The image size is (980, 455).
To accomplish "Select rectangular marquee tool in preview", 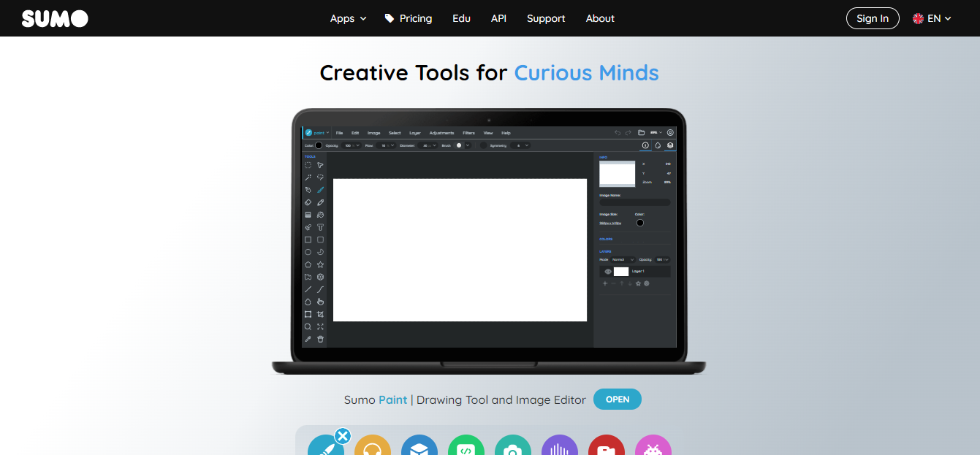I will click(308, 165).
